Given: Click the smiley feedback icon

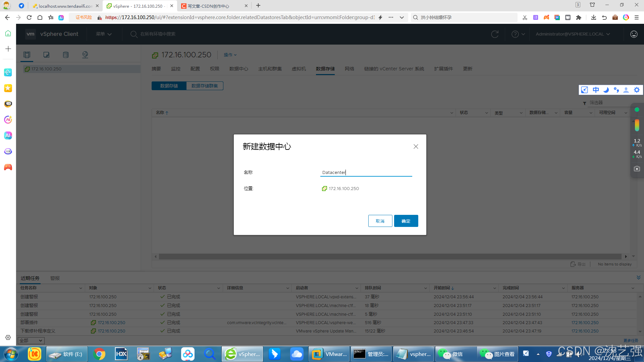Looking at the screenshot, I should coord(634,34).
